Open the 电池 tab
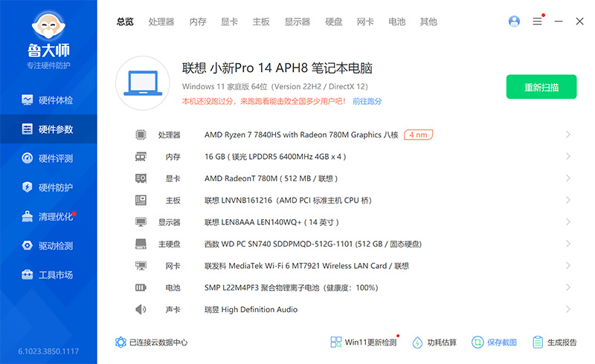595x364 pixels. click(397, 22)
